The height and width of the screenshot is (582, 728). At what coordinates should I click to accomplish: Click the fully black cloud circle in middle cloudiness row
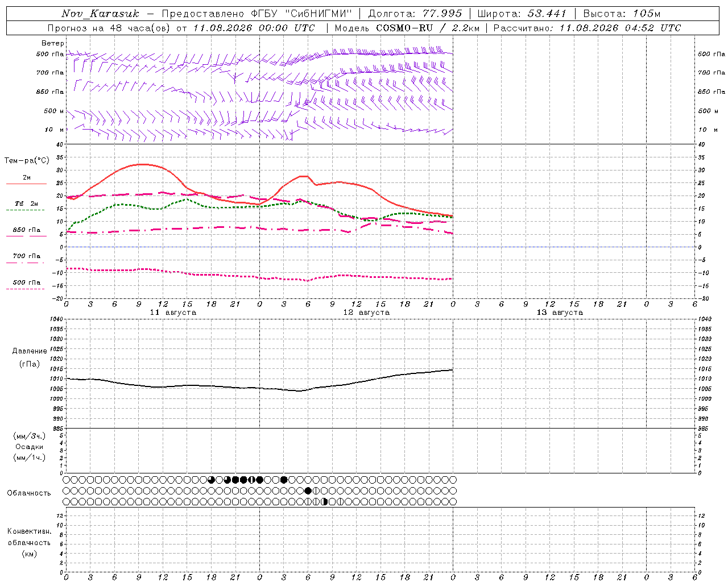[x=308, y=490]
